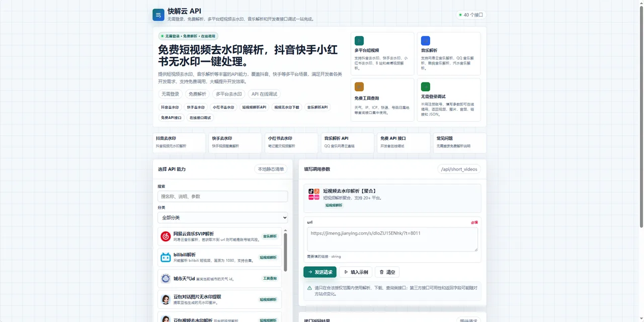Click the 音乐解析 tag on 网易云 row
This screenshot has height=322, width=644.
click(x=270, y=236)
